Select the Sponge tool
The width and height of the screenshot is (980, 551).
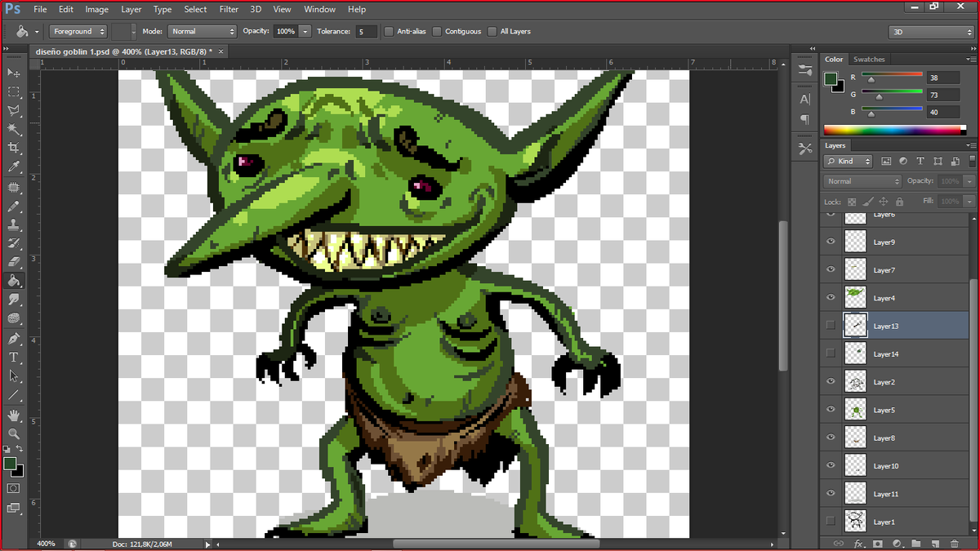click(14, 318)
